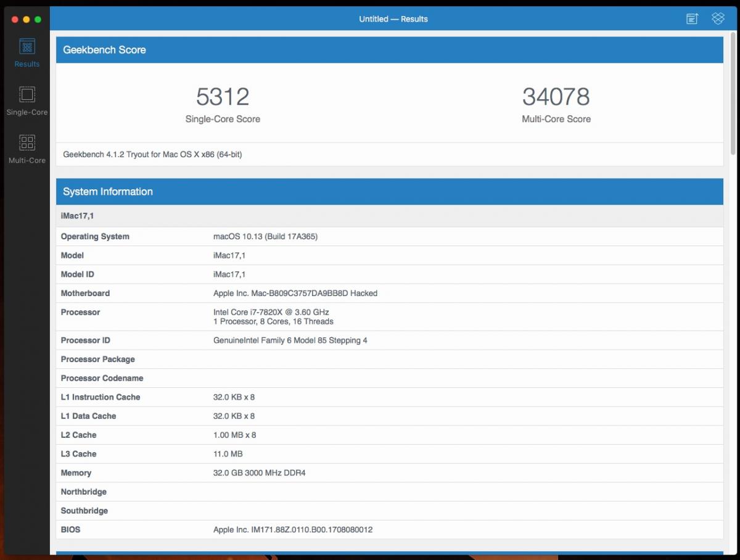The height and width of the screenshot is (560, 740).
Task: Click the Single-Core Score caption
Action: pyautogui.click(x=223, y=119)
